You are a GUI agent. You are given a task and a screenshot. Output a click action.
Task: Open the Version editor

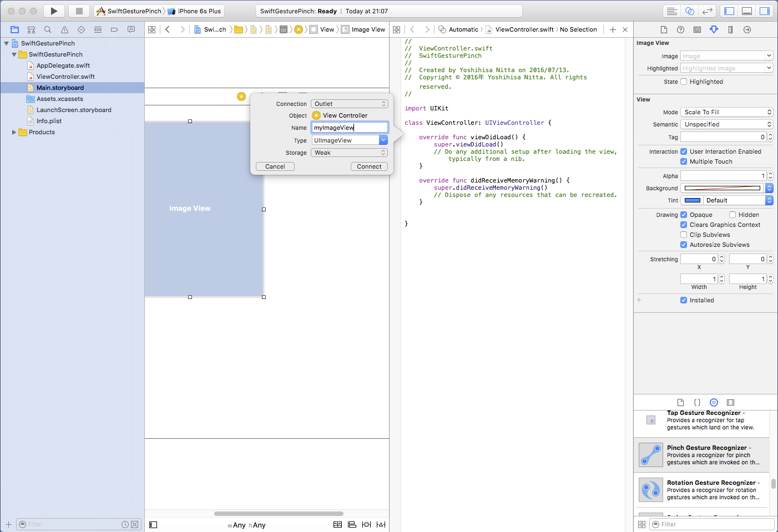(x=707, y=11)
